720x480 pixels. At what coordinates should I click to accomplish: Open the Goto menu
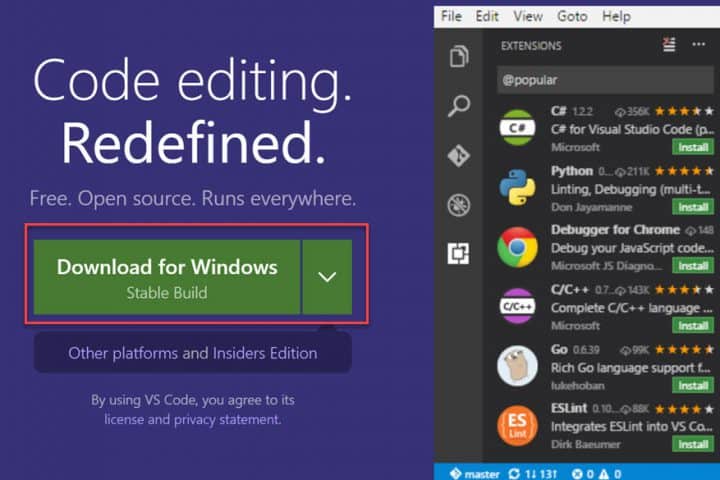coord(571,16)
